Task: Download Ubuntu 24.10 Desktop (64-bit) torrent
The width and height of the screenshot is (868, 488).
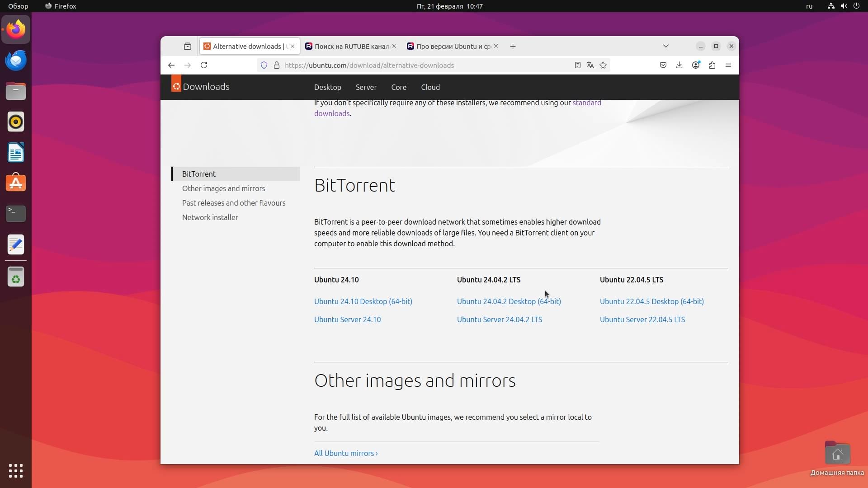Action: coord(363,301)
